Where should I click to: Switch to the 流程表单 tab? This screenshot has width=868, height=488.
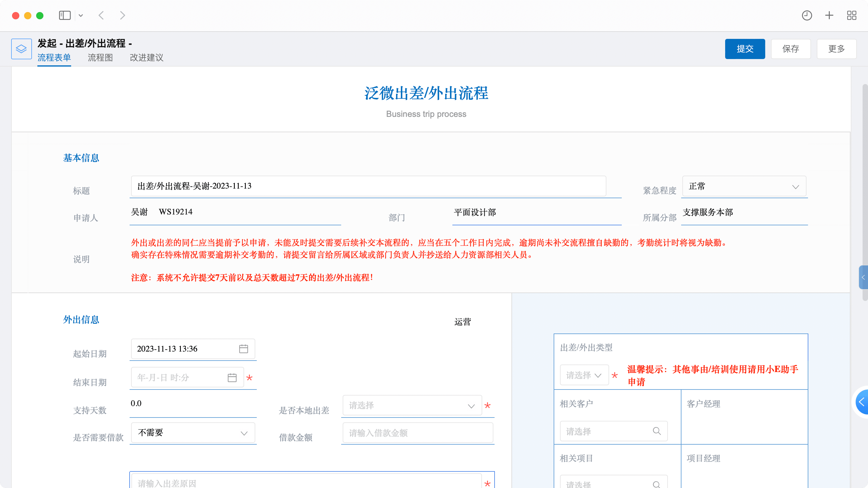[54, 58]
